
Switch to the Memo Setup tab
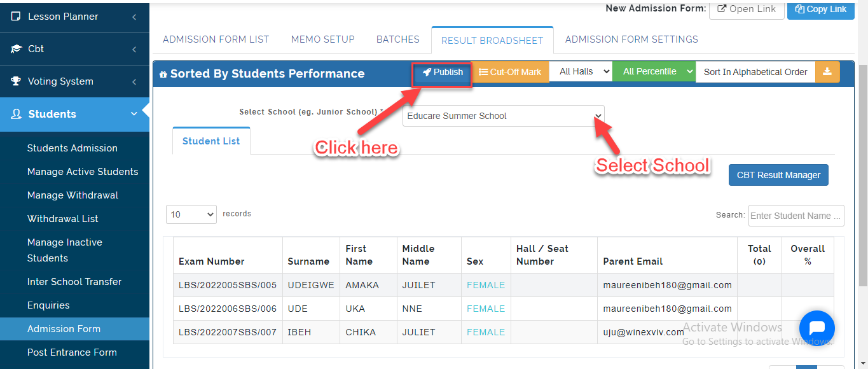pyautogui.click(x=323, y=39)
